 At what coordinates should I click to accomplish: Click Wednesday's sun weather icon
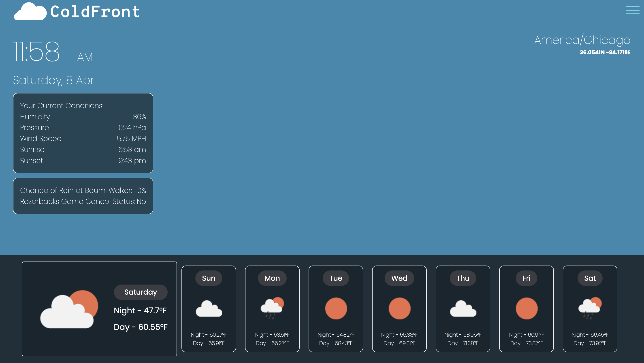[399, 308]
